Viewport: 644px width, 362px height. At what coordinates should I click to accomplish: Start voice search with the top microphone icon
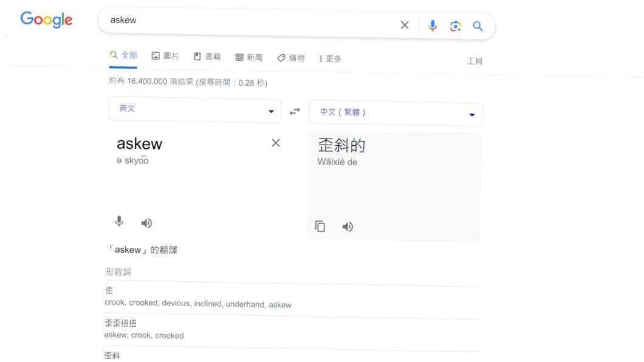[x=433, y=26]
